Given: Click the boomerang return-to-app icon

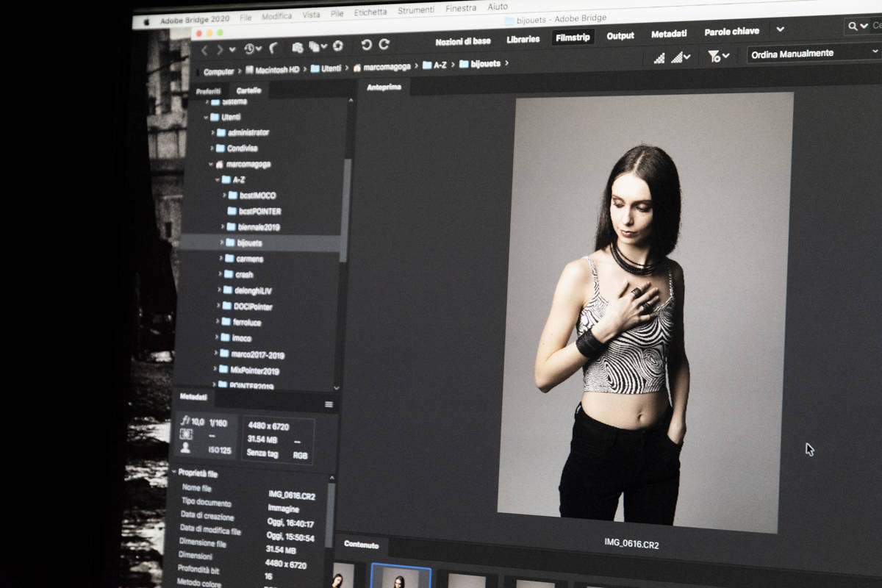Looking at the screenshot, I should (x=273, y=48).
